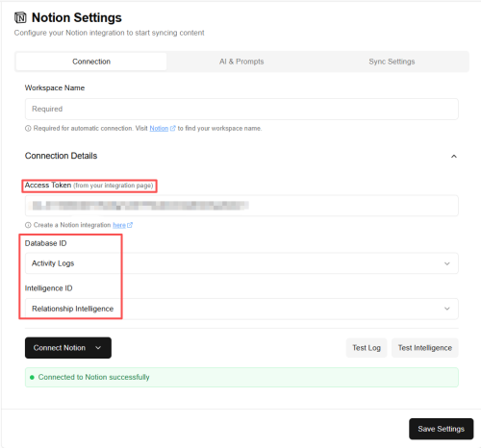
Task: Click the 'Access Token' label text
Action: (48, 186)
